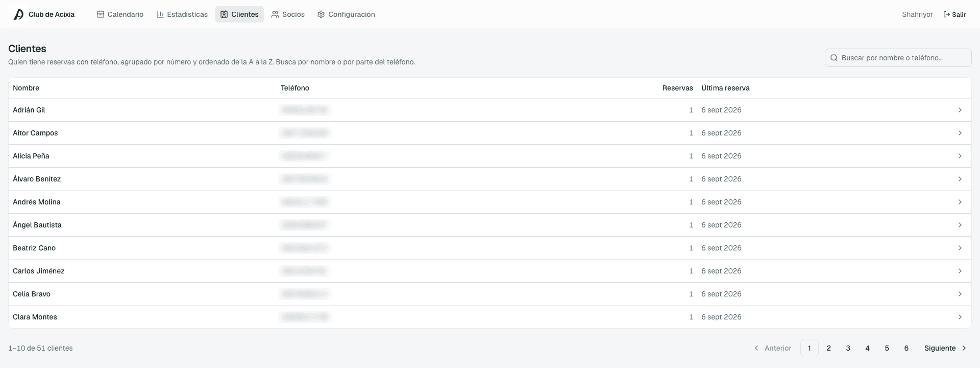Click the magnifier icon in the search box
This screenshot has height=368, width=980.
coord(834,58)
